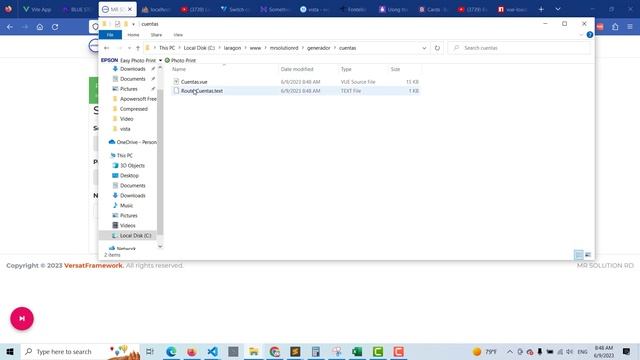Click 'www' in address breadcrumb

point(255,48)
